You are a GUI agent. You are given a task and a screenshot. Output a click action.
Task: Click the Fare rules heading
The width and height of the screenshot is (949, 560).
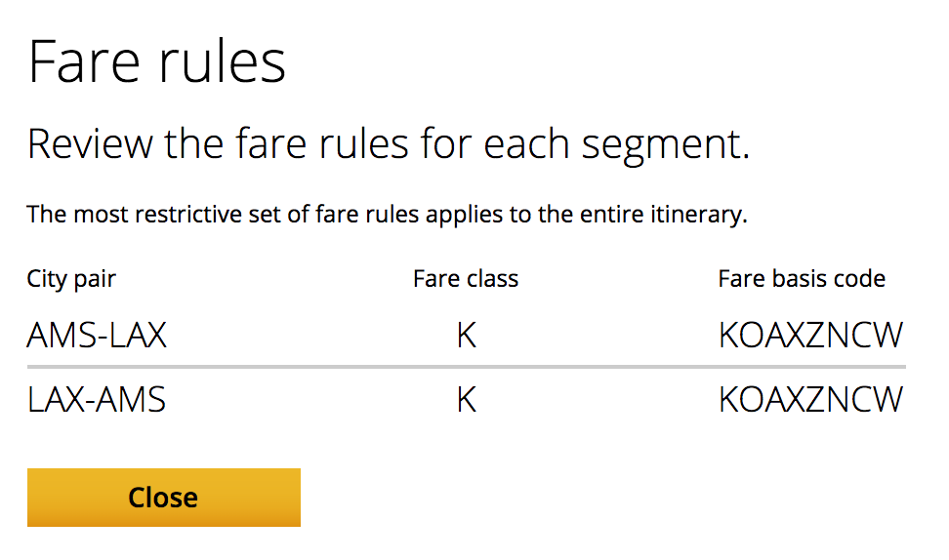(x=156, y=62)
